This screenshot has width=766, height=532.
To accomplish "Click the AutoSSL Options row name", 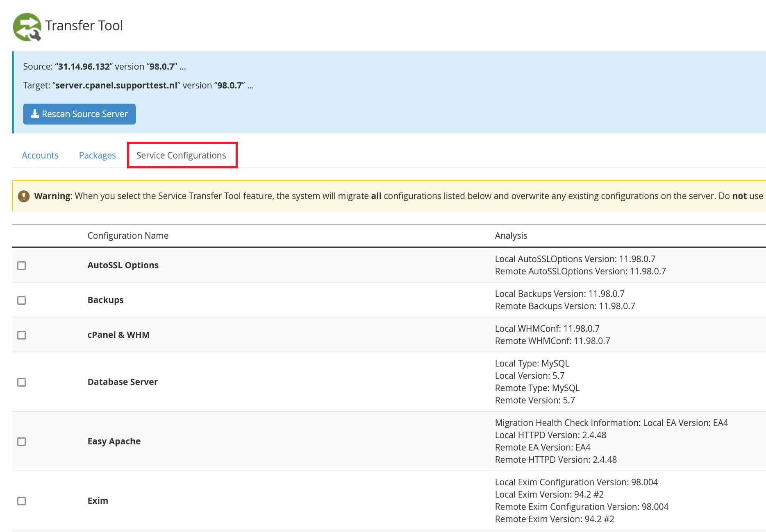I will click(x=123, y=265).
